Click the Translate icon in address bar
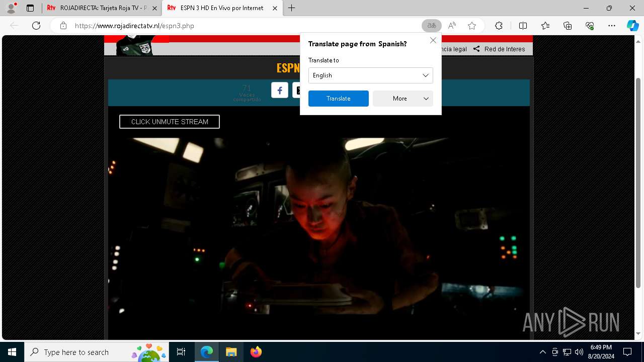 [432, 26]
